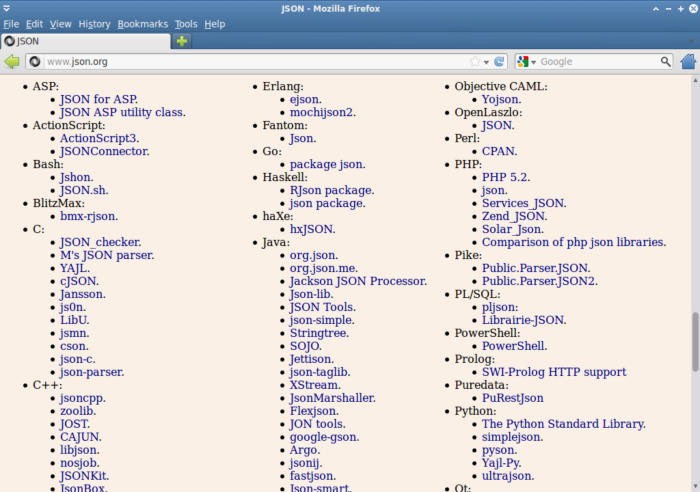The width and height of the screenshot is (700, 492).
Task: Open the bmx-rjson link
Action: point(89,216)
